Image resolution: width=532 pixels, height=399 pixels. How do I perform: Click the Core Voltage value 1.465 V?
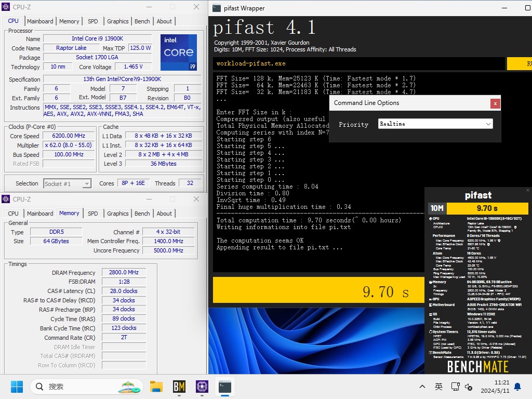click(x=134, y=67)
